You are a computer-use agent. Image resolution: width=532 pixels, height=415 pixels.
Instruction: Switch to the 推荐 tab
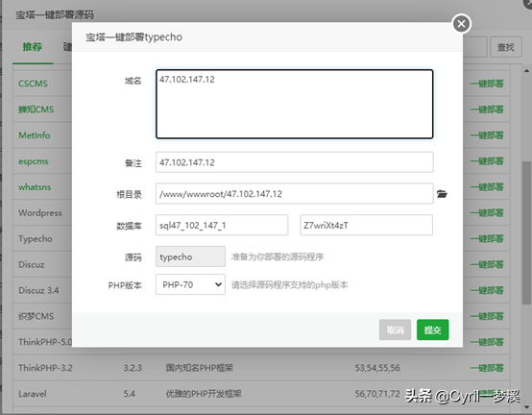tap(33, 47)
